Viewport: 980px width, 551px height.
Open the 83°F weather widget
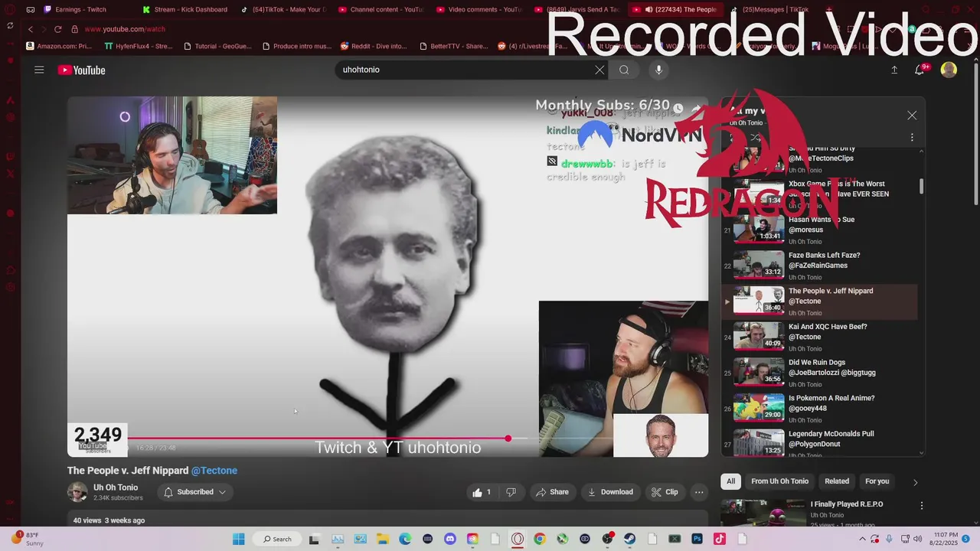pyautogui.click(x=28, y=539)
